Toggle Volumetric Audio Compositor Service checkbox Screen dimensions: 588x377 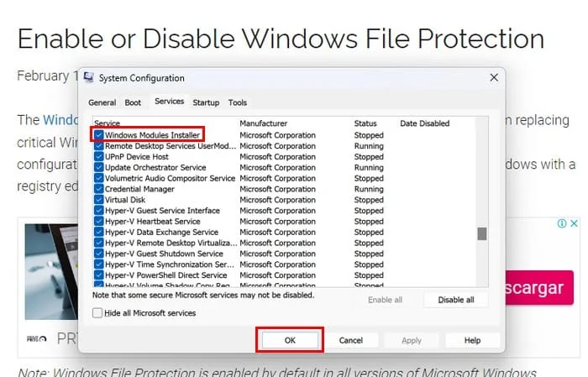coord(98,178)
